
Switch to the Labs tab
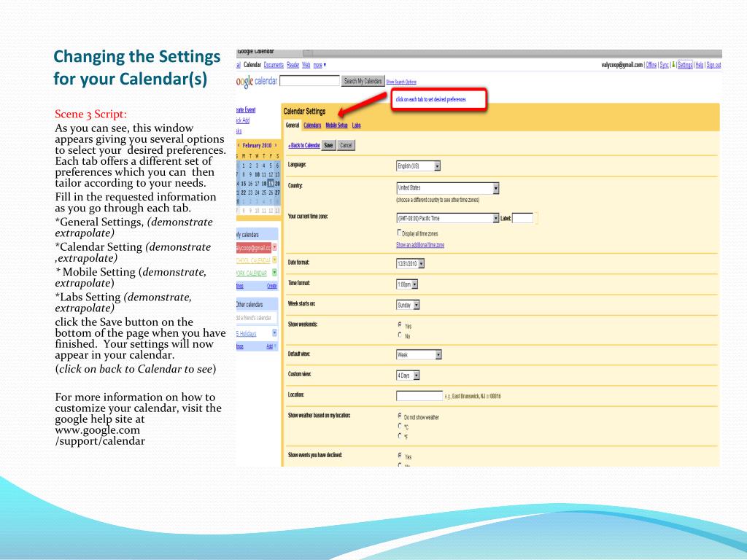(x=356, y=125)
